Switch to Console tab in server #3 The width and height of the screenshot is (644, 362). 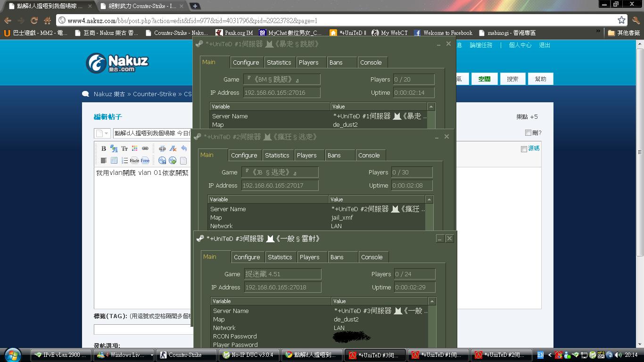(372, 257)
